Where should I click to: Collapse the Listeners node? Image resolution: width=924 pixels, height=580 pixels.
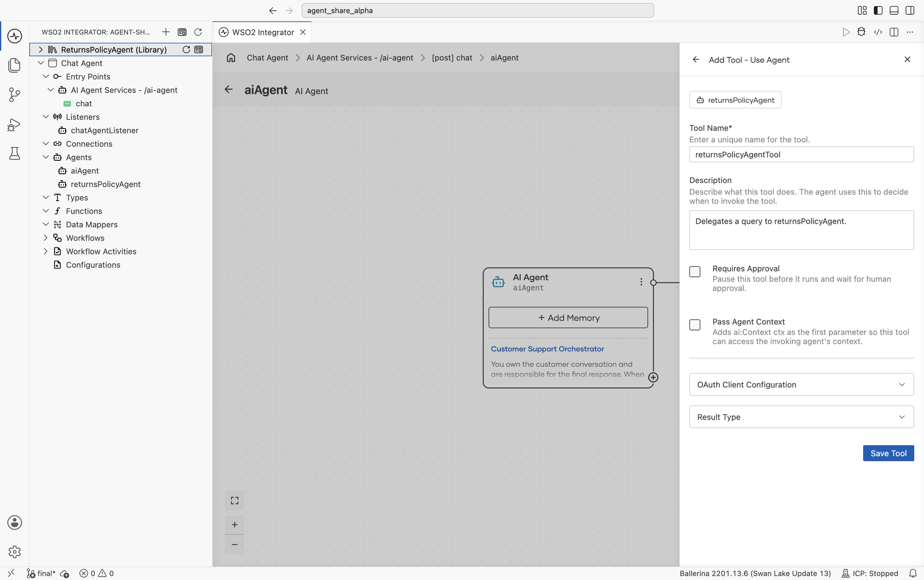click(46, 117)
